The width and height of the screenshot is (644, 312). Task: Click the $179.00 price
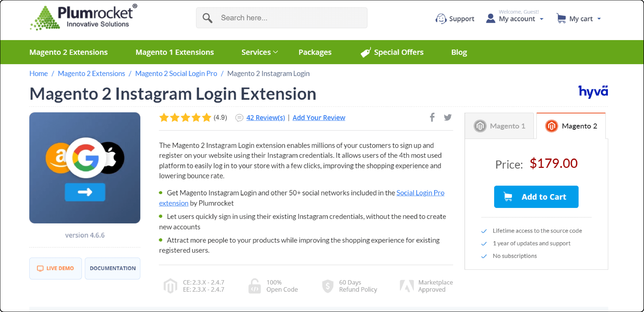pos(553,163)
